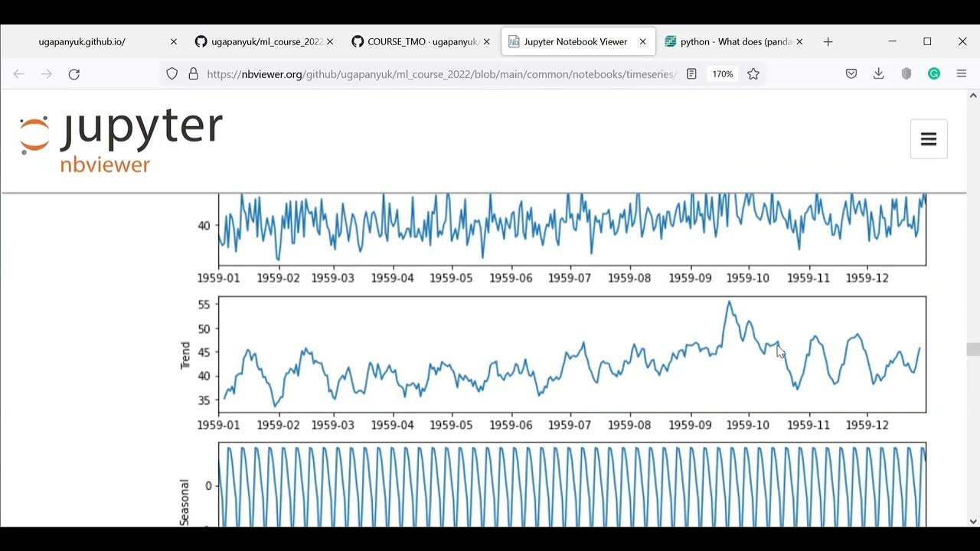Click the scrollbar down arrow

click(973, 521)
